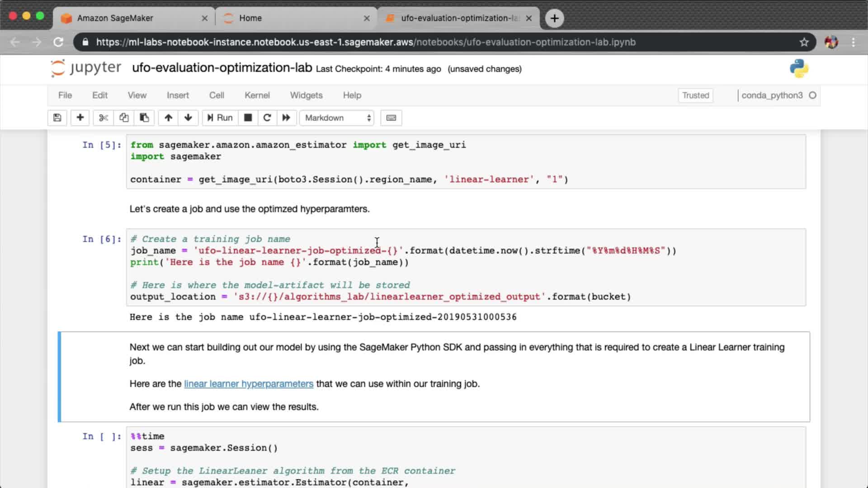
Task: Click the save and checkpoint icon
Action: point(57,118)
